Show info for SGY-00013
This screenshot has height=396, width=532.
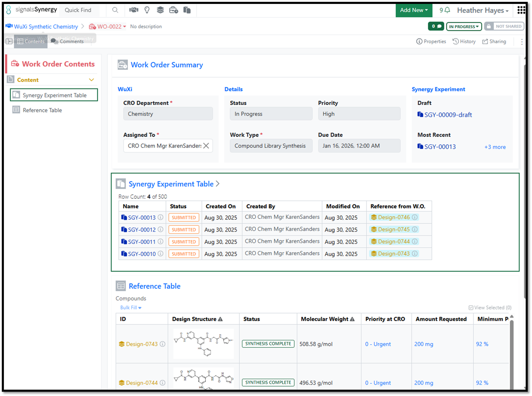point(160,217)
